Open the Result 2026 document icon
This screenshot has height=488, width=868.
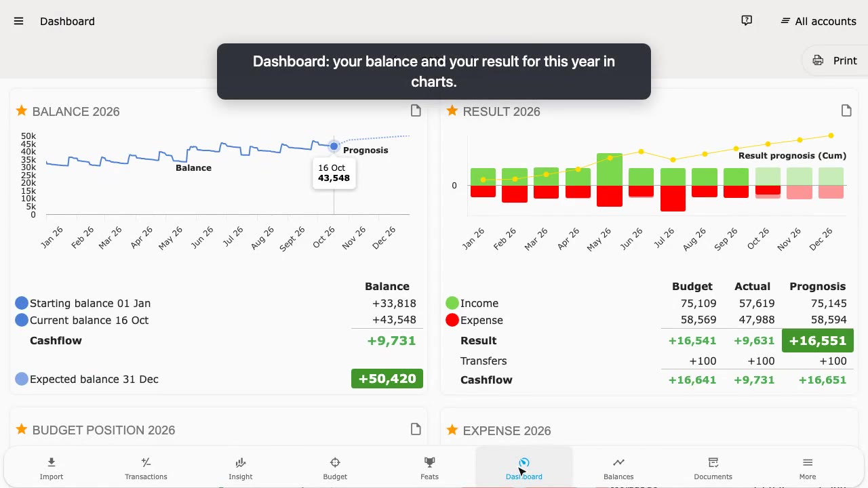(x=846, y=110)
